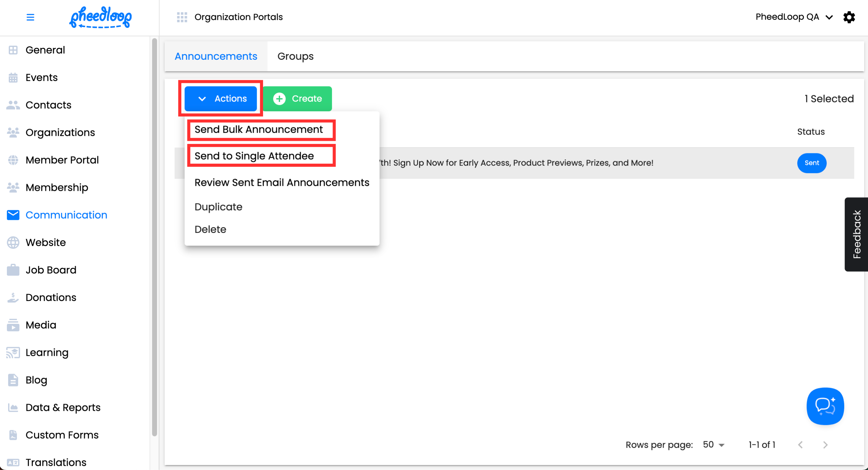Viewport: 868px width, 470px height.
Task: Select Send Bulk Announcement menu option
Action: [258, 130]
